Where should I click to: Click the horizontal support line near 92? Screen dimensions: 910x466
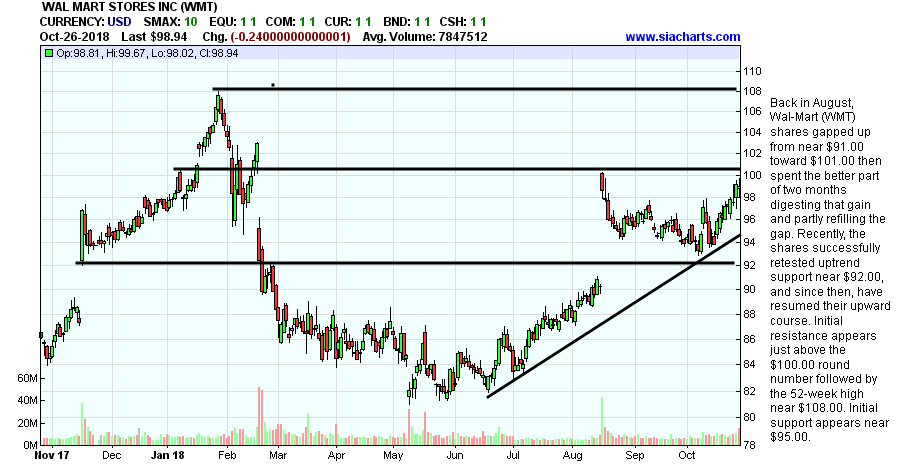(400, 263)
